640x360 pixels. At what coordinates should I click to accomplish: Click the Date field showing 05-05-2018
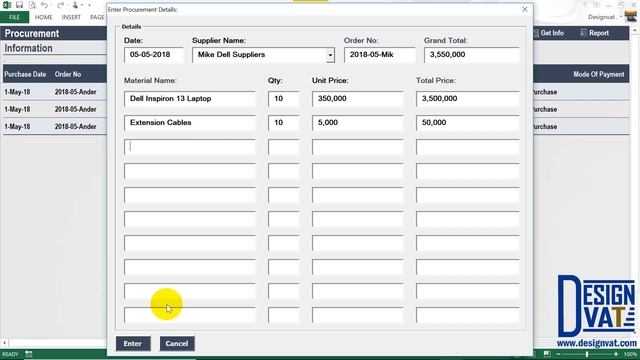coord(153,55)
